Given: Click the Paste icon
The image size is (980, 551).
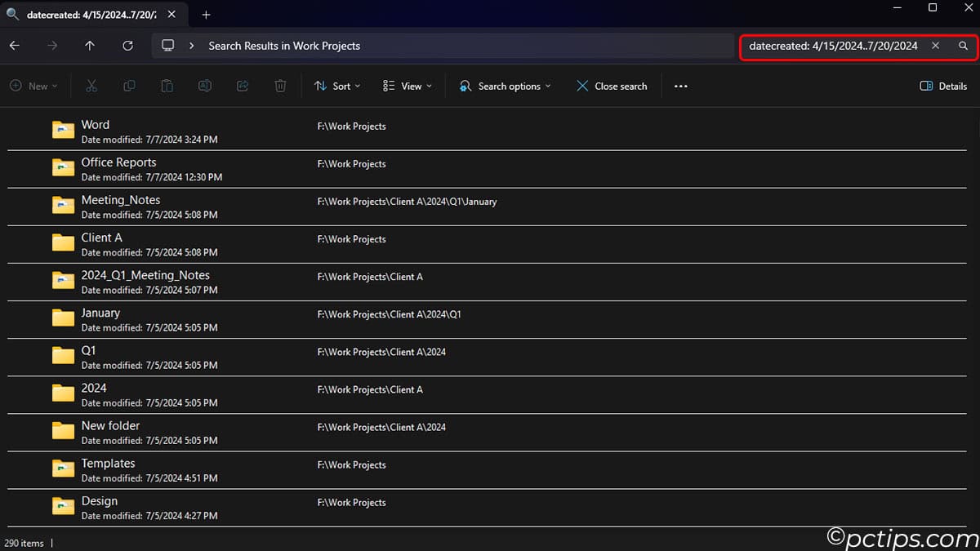Looking at the screenshot, I should 167,85.
